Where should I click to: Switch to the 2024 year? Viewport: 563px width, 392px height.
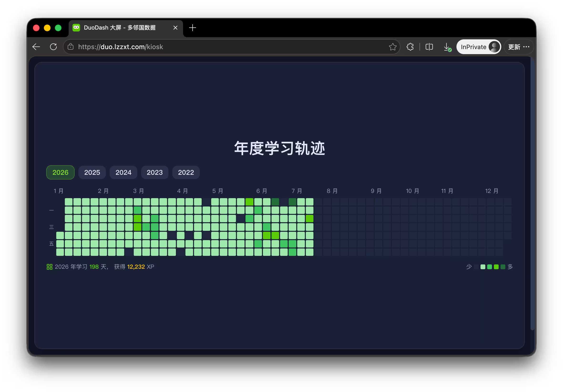coord(123,172)
